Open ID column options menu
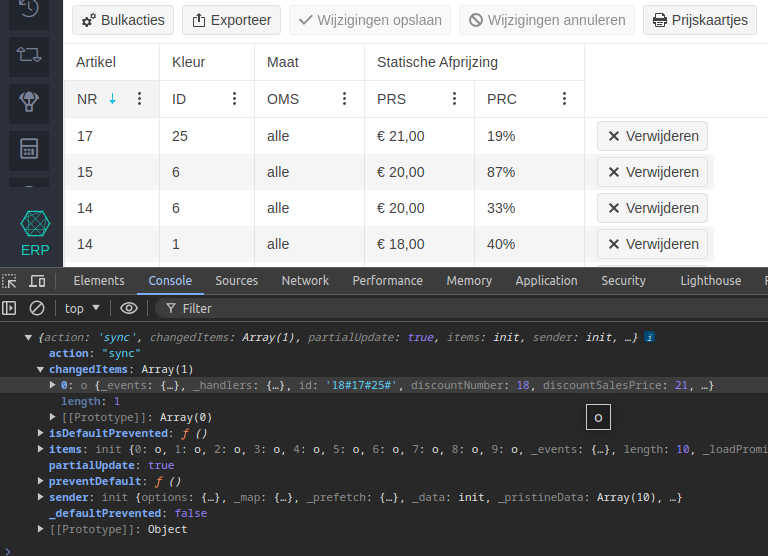Image resolution: width=768 pixels, height=556 pixels. pos(235,99)
